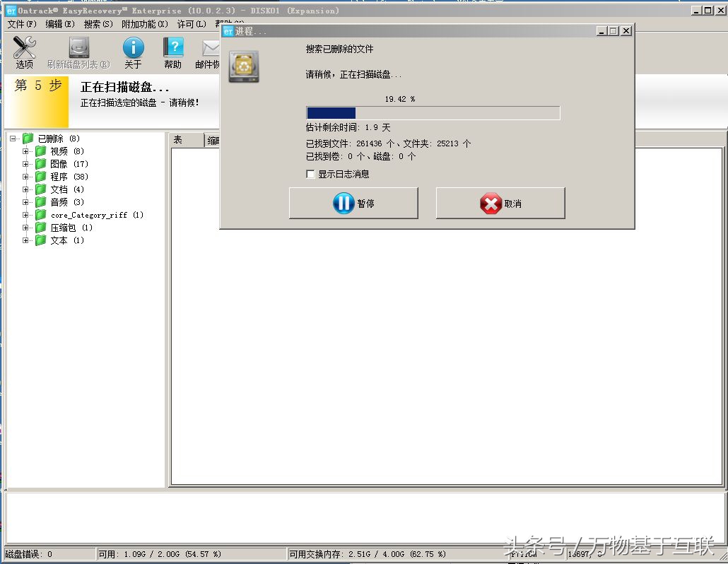
Task: Open the 选项 options tool icon
Action: (25, 47)
